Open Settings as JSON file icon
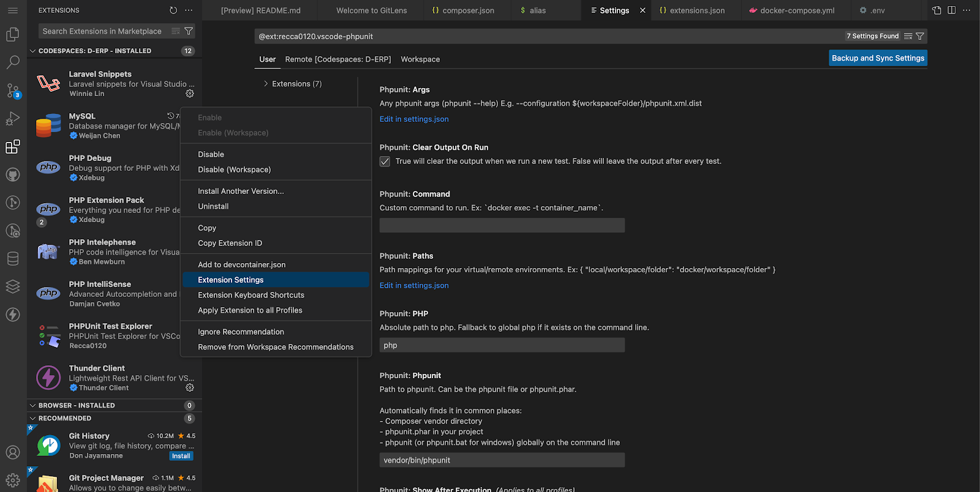This screenshot has width=980, height=492. pyautogui.click(x=937, y=10)
